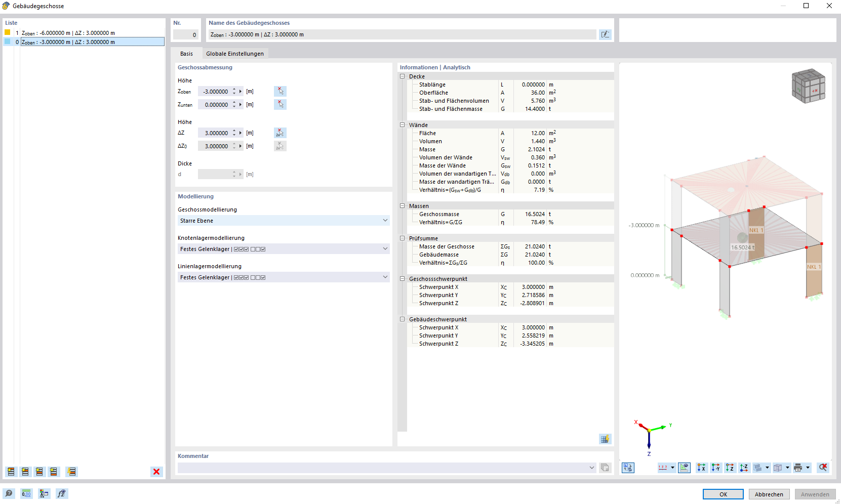Click the table export icon below information panel
841x504 pixels.
click(605, 439)
